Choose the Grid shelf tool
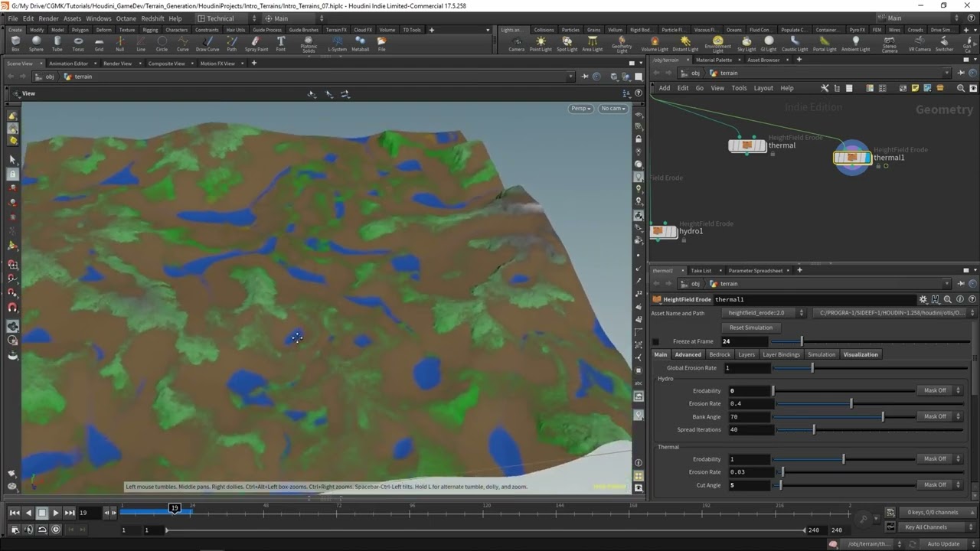Image resolution: width=980 pixels, height=551 pixels. pos(99,44)
